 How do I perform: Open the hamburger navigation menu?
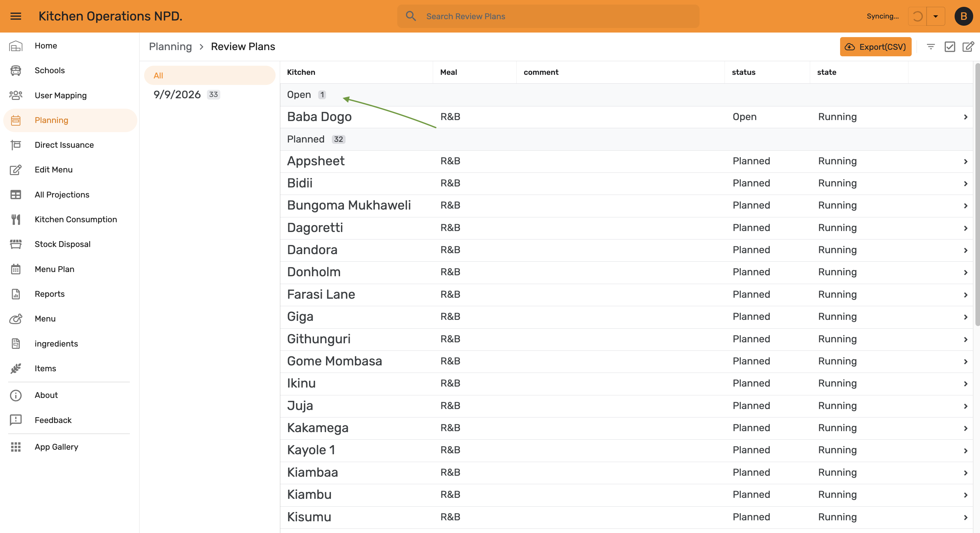16,16
